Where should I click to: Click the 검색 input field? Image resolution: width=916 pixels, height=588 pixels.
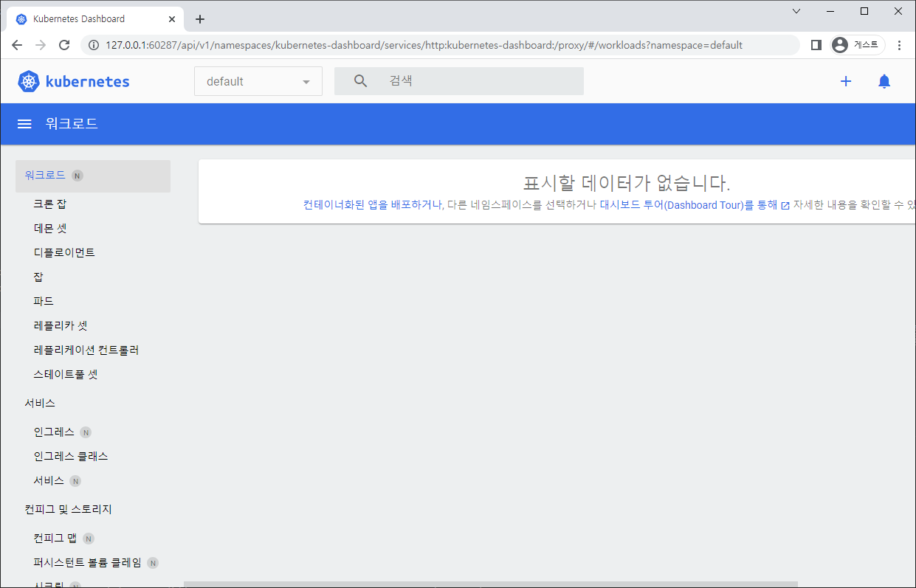480,81
